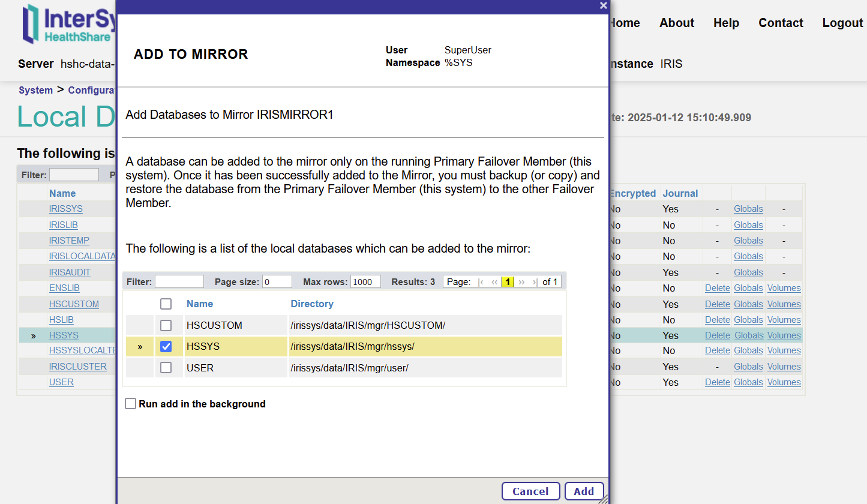The image size is (867, 504).
Task: Click the dialog Filter input field
Action: [x=179, y=282]
